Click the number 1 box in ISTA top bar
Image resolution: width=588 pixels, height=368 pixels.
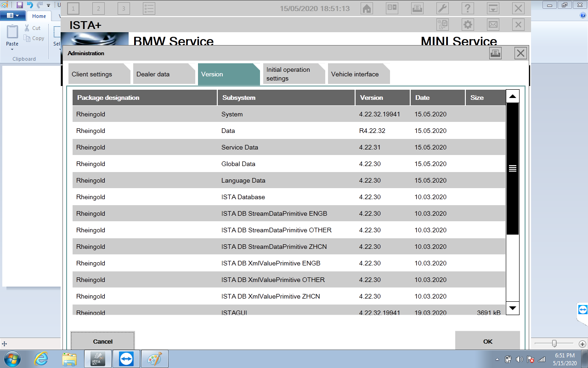coord(73,8)
